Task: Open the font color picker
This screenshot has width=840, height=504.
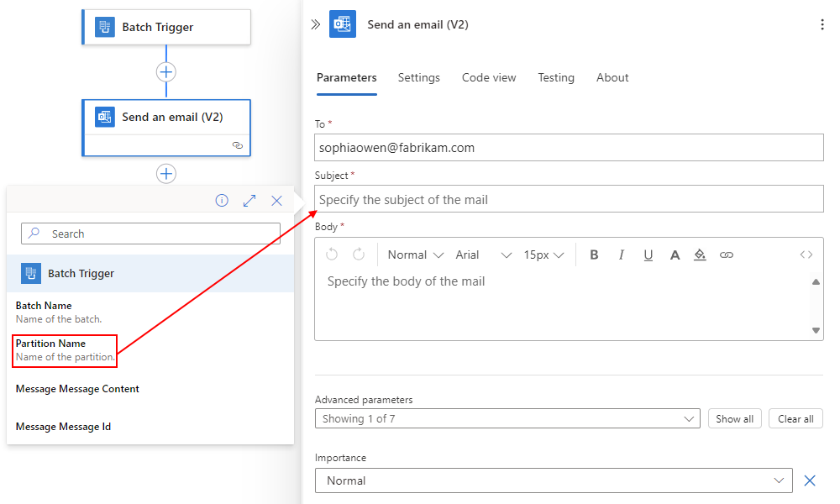Action: (675, 255)
